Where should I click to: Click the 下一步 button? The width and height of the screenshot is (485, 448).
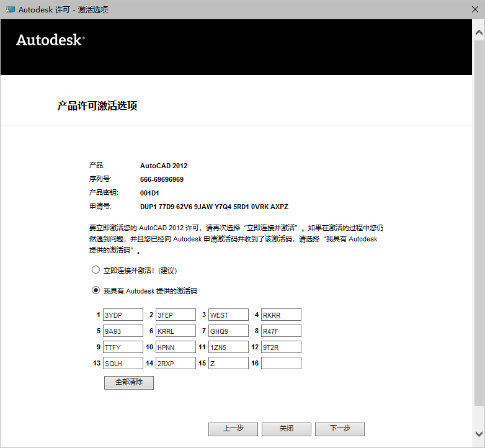(340, 429)
